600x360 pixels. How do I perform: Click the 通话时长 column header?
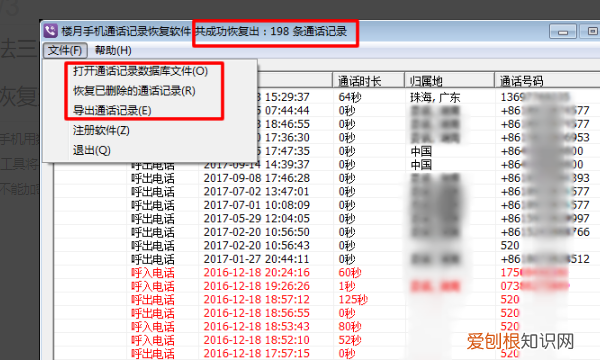pos(368,81)
